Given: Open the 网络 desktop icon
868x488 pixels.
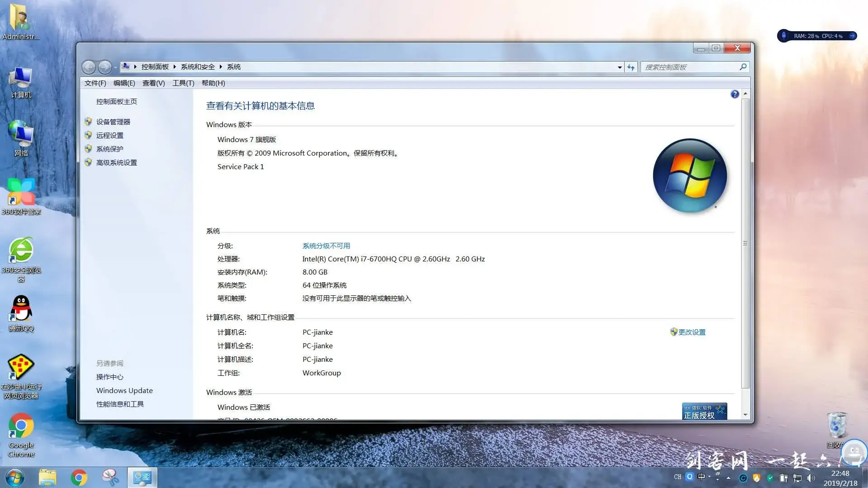Looking at the screenshot, I should 21,138.
